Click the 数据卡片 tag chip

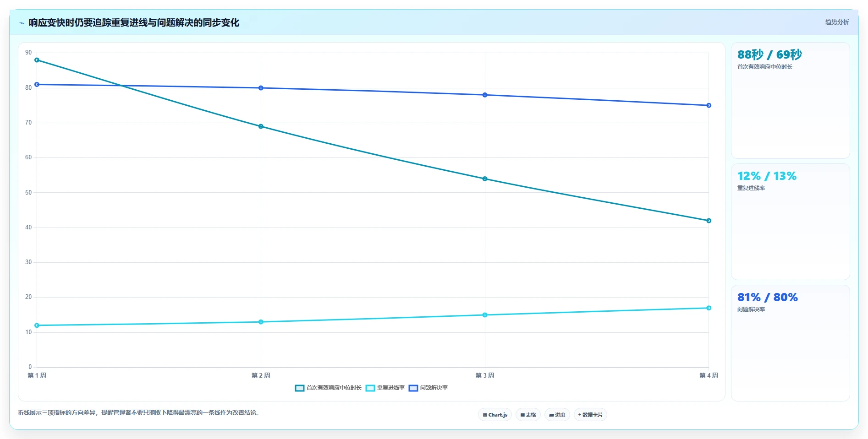pos(590,415)
